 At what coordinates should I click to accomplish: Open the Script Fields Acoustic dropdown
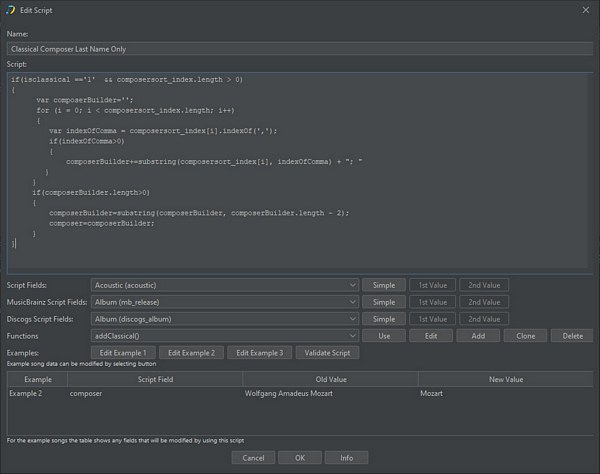(224, 285)
